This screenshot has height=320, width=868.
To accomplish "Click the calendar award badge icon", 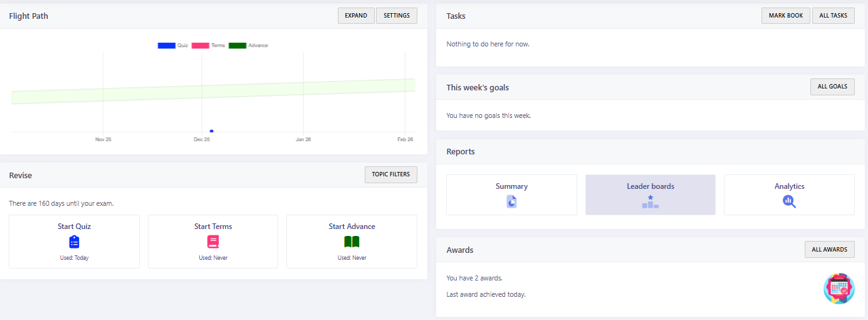I will [839, 289].
